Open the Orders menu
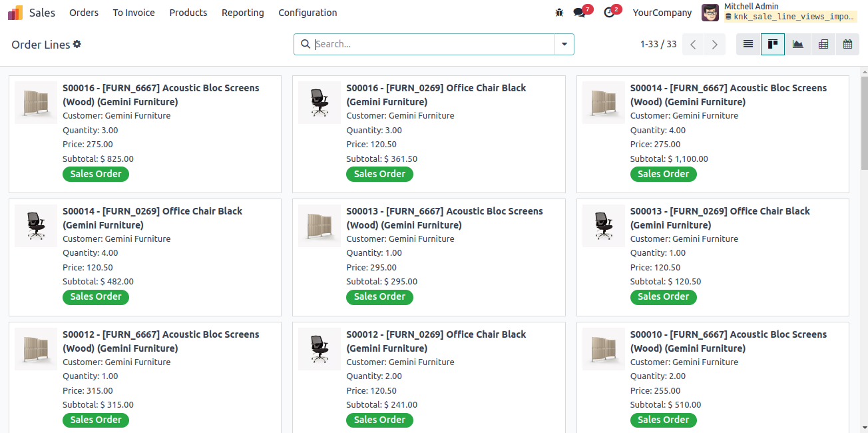 tap(84, 13)
